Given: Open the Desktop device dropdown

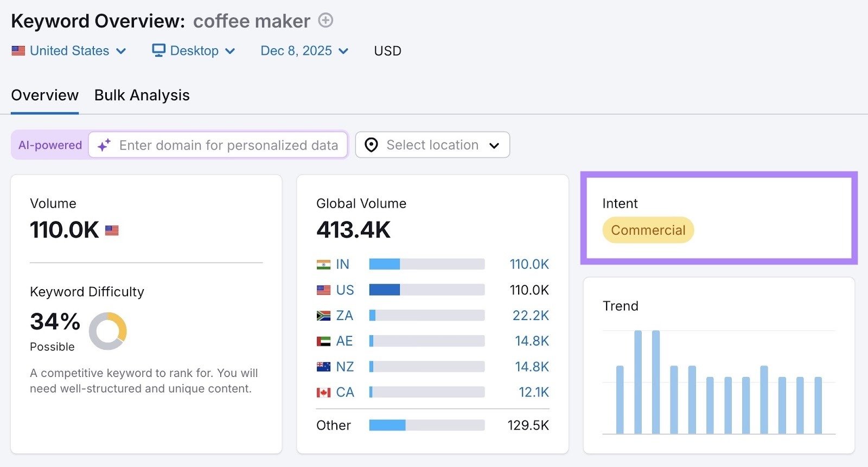Looking at the screenshot, I should click(x=194, y=51).
